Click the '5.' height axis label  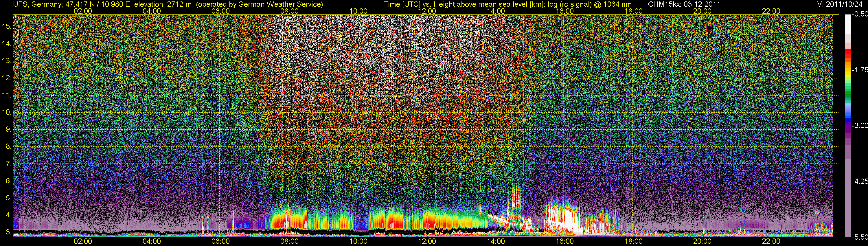point(9,198)
